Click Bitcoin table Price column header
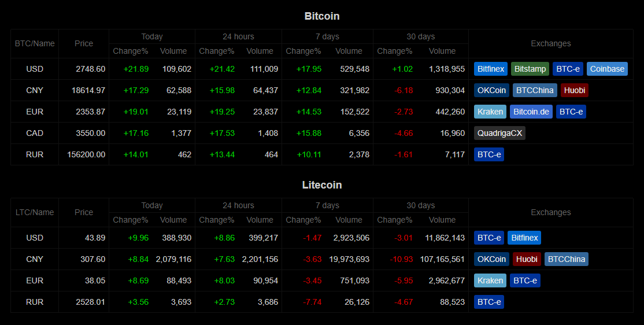 point(84,43)
